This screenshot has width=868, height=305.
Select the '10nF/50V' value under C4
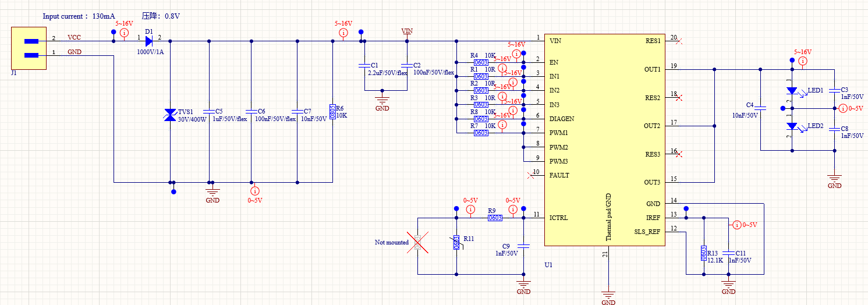click(745, 115)
